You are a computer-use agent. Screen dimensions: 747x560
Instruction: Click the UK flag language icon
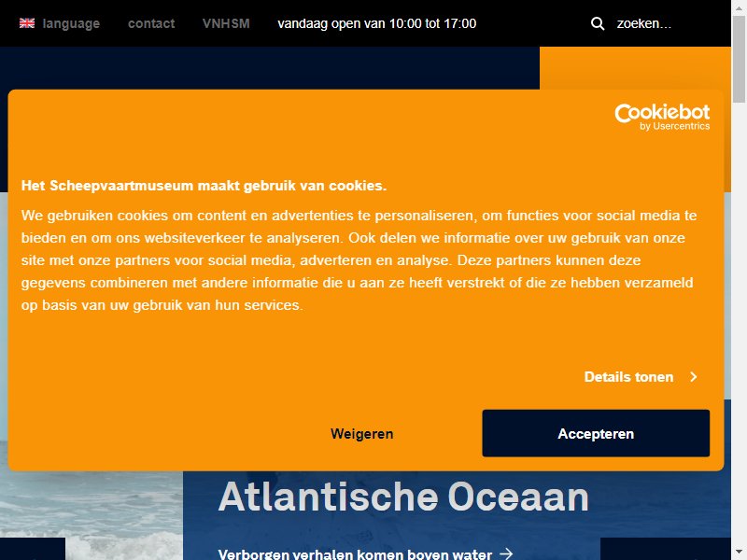pos(27,22)
